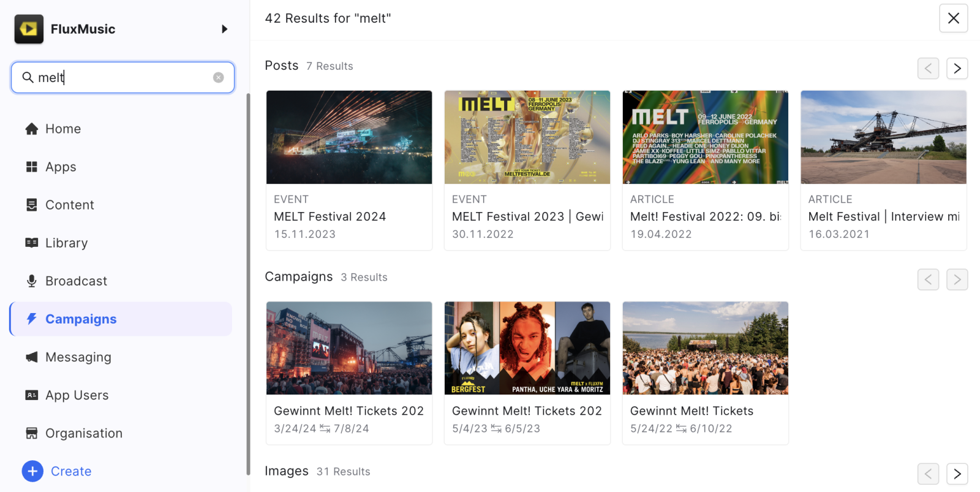Show next Images results
This screenshot has width=980, height=492.
point(957,474)
